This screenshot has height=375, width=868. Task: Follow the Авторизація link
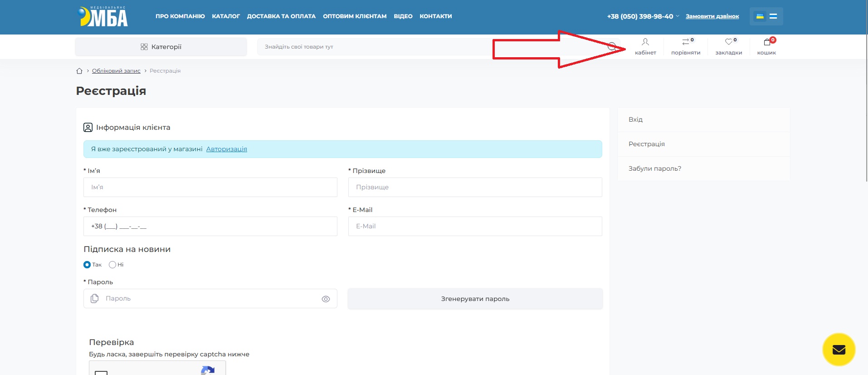coord(226,149)
